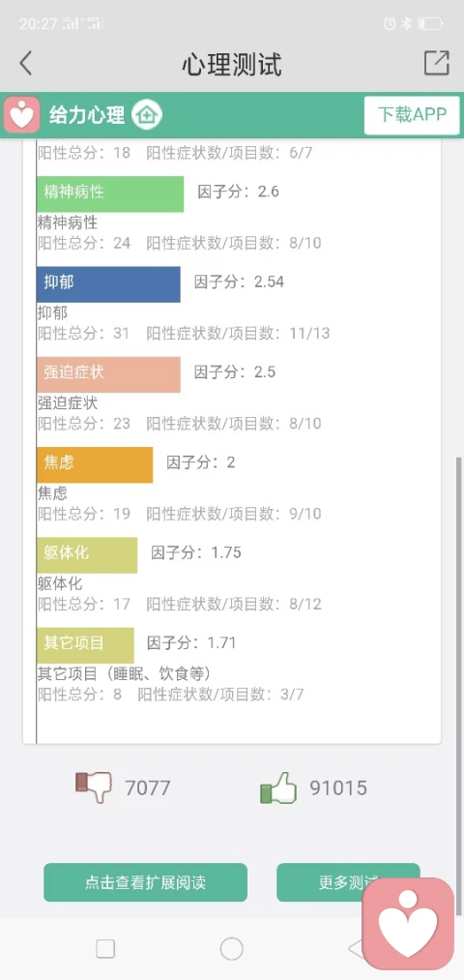Tap the thumbs-up like icon
This screenshot has height=980, width=464.
[277, 787]
